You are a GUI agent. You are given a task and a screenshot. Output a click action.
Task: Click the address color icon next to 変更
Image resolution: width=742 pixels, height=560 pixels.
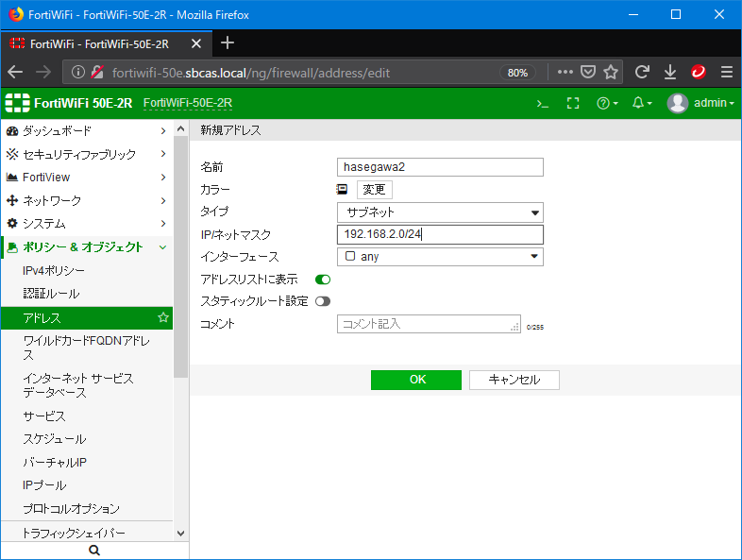point(342,190)
